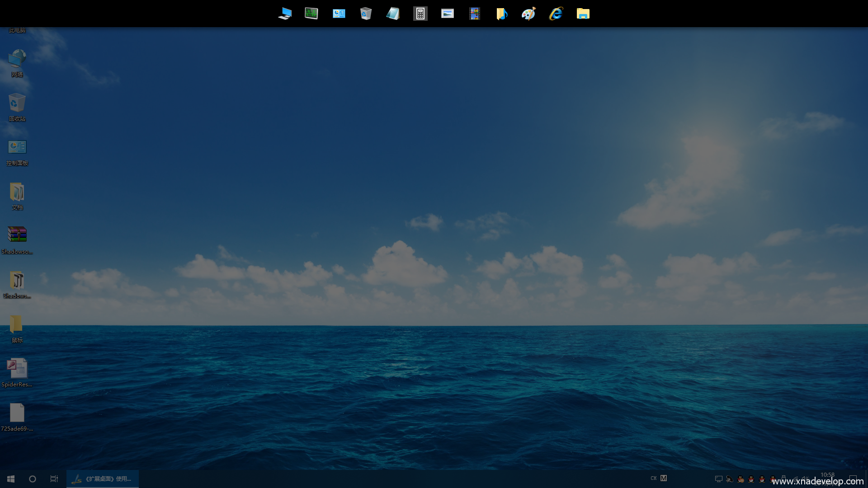Viewport: 868px width, 488px height.
Task: Launch Notepad from the top dock
Action: (393, 14)
